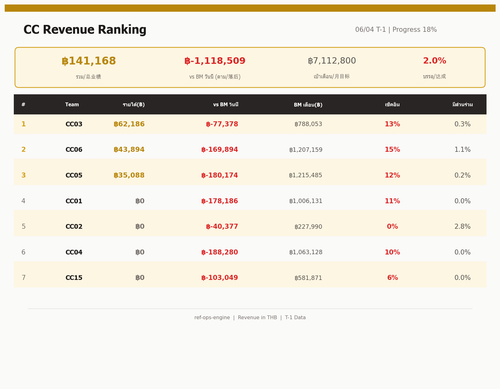This screenshot has height=389, width=500.
Task: Click the 0.2% value in CC05 row
Action: pyautogui.click(x=462, y=175)
